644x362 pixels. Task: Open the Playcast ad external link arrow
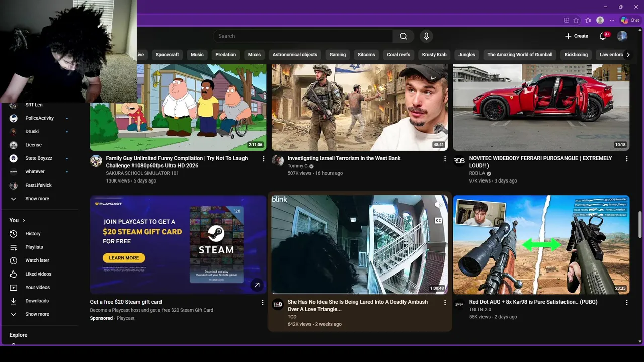tap(257, 285)
